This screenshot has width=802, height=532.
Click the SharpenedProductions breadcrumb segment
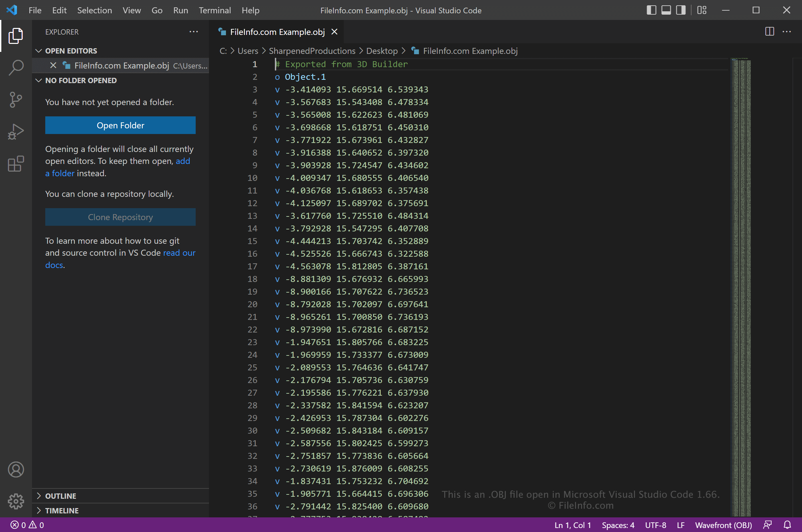[x=312, y=51]
